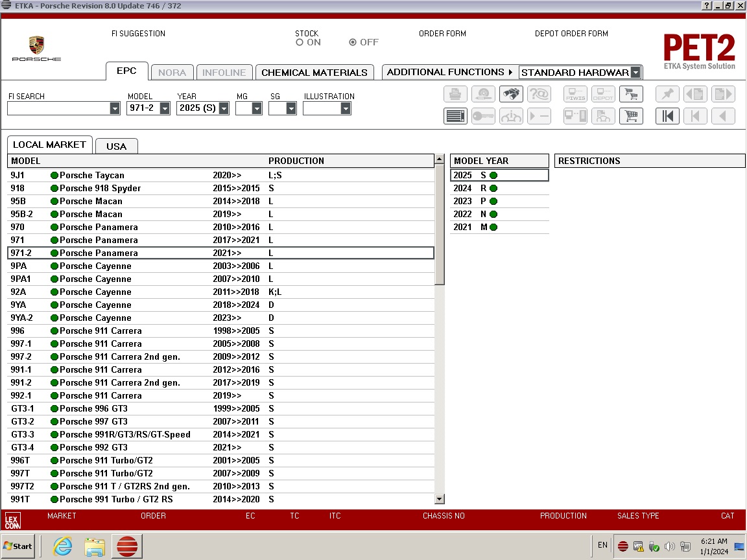The width and height of the screenshot is (747, 560).
Task: Click the PIWIS toolbar icon
Action: pos(575,94)
